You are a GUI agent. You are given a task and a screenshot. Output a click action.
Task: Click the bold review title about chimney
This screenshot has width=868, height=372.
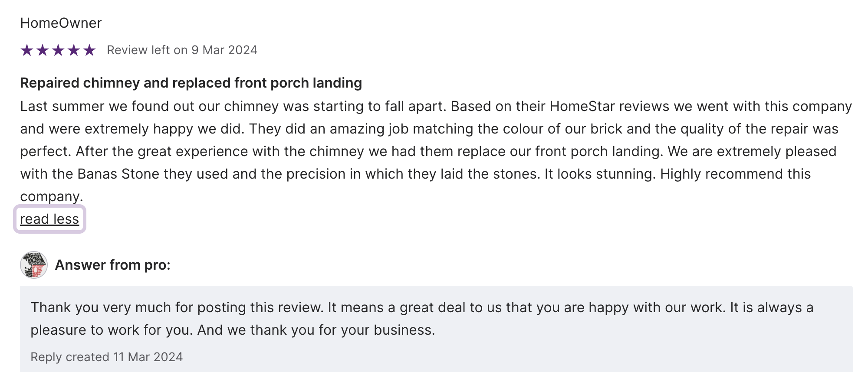[x=191, y=83]
